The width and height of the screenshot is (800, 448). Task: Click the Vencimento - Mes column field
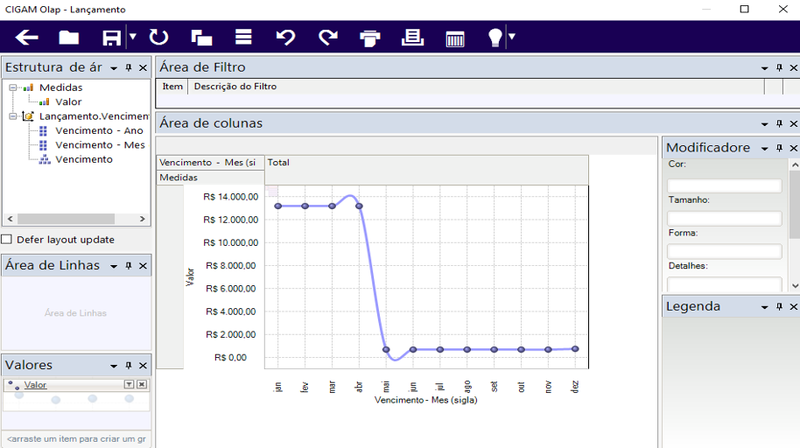coord(210,163)
